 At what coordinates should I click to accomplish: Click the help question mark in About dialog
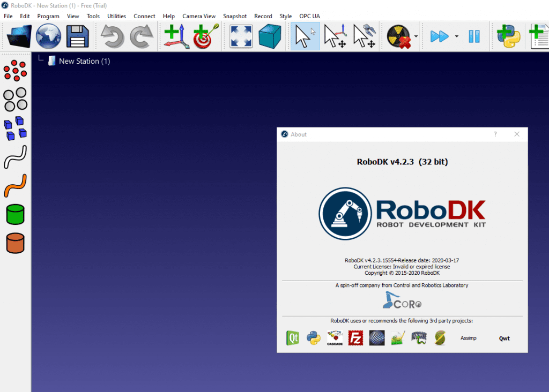(x=495, y=134)
